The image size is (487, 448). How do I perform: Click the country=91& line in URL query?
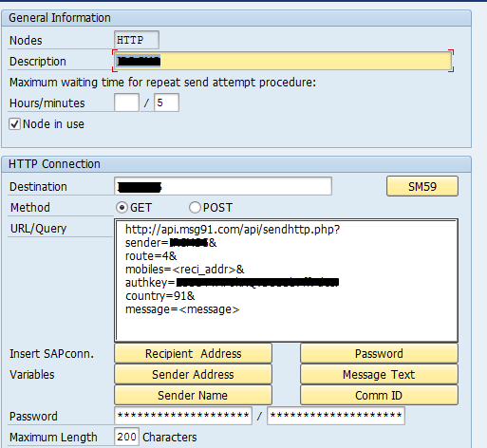(160, 296)
